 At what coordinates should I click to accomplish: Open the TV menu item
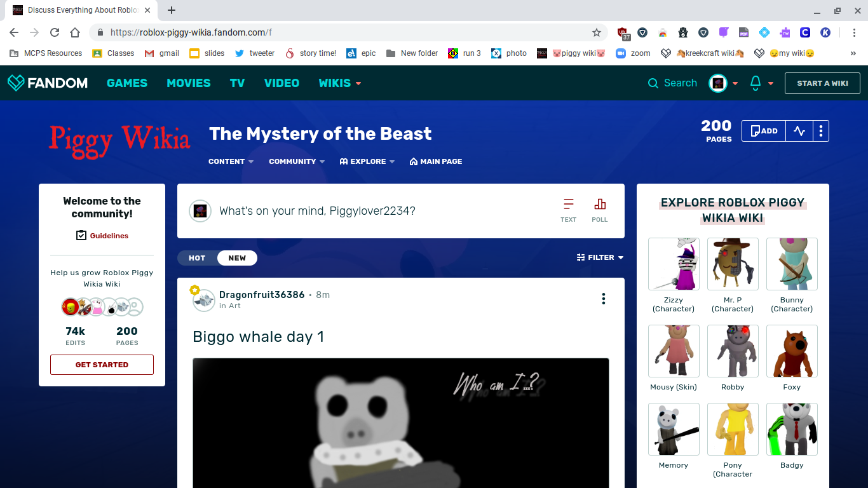pos(237,83)
